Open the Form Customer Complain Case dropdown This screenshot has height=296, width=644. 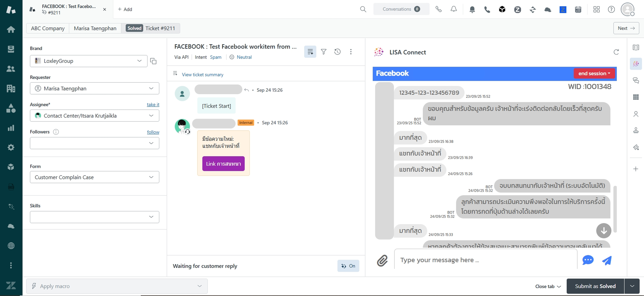pyautogui.click(x=94, y=177)
